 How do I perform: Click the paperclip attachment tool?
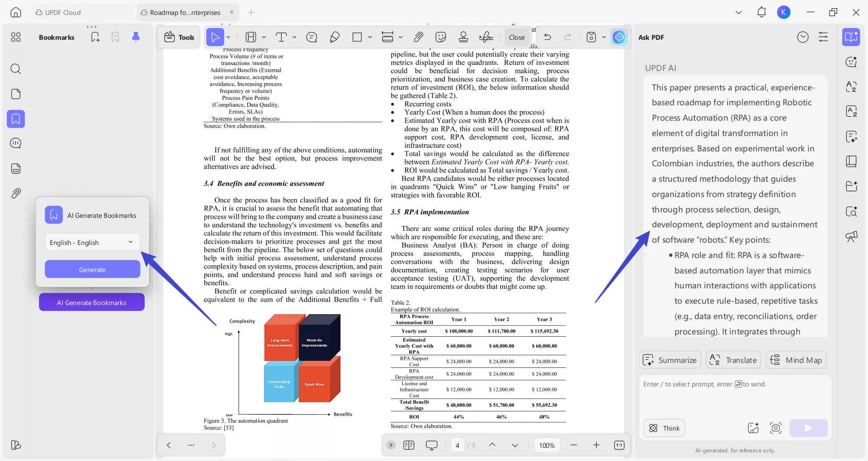click(x=419, y=37)
